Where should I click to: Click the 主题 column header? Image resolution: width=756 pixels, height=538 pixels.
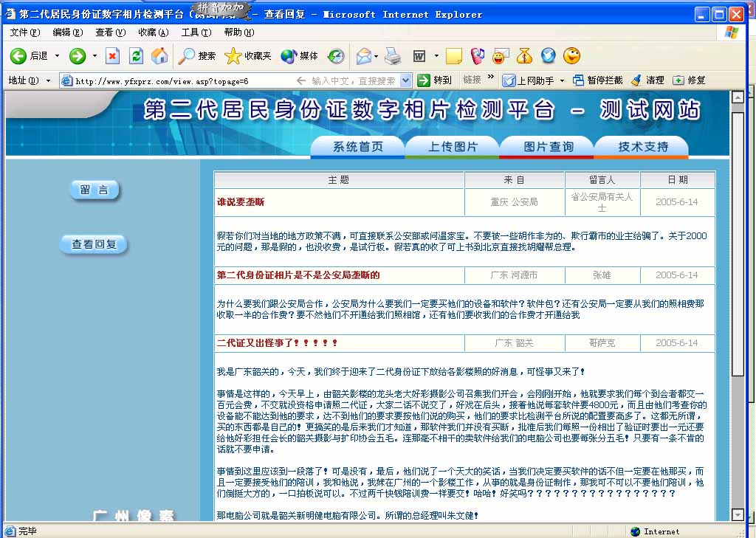339,180
